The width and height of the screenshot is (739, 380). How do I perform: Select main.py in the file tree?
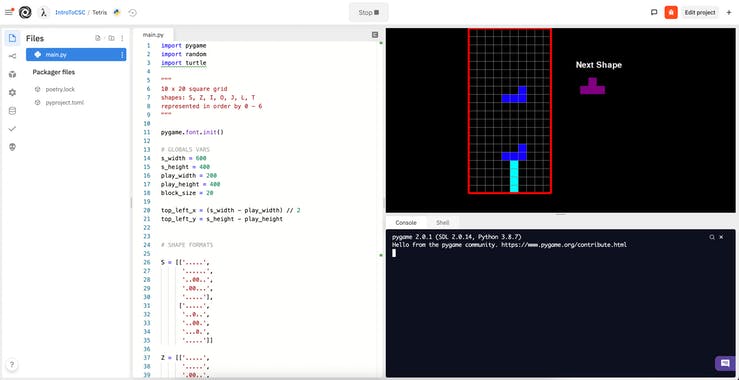(76, 55)
